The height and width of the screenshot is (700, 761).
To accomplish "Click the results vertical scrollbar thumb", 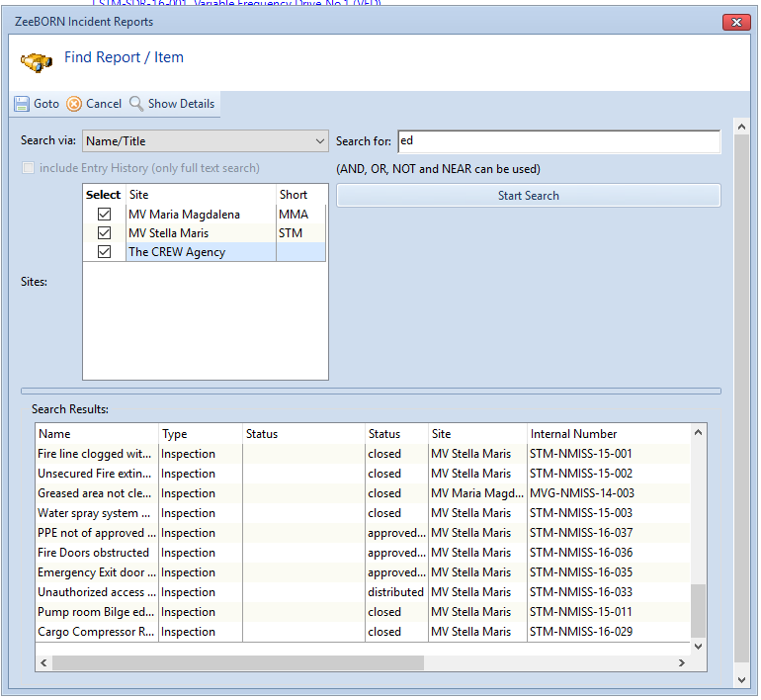I will (698, 611).
